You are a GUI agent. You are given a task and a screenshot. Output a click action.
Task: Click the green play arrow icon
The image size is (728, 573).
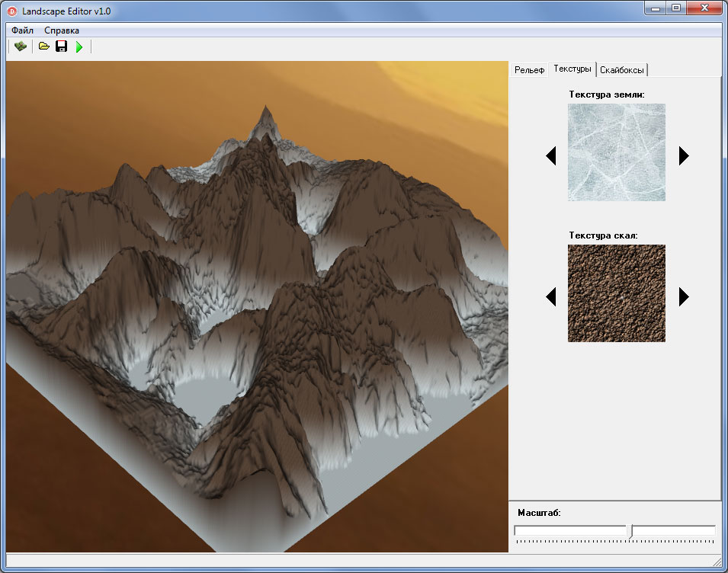pyautogui.click(x=79, y=46)
